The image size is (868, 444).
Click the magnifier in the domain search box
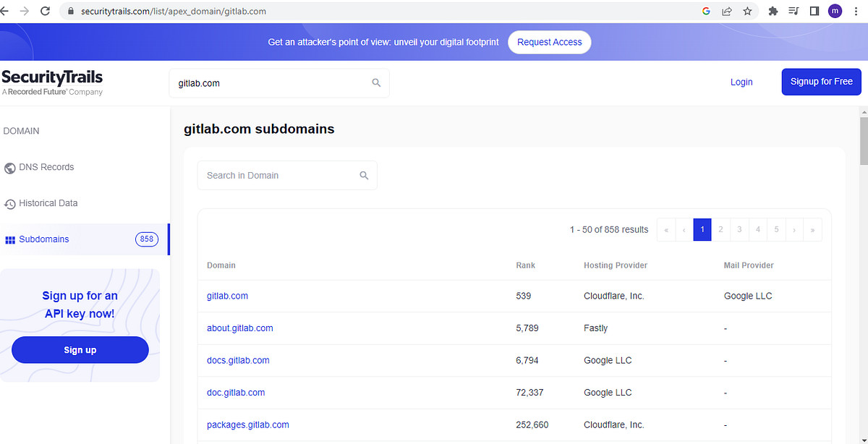pyautogui.click(x=376, y=82)
